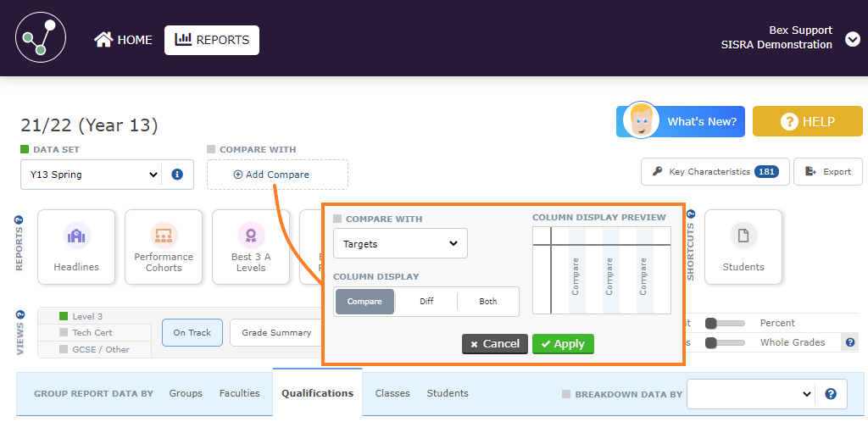868x422 pixels.
Task: Select the Diff column display option
Action: [426, 302]
